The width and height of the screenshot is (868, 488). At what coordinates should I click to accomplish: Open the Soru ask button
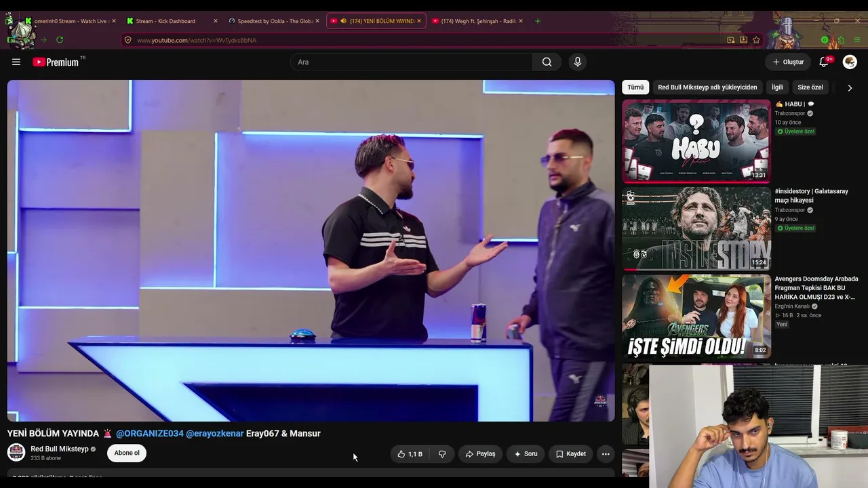(526, 454)
